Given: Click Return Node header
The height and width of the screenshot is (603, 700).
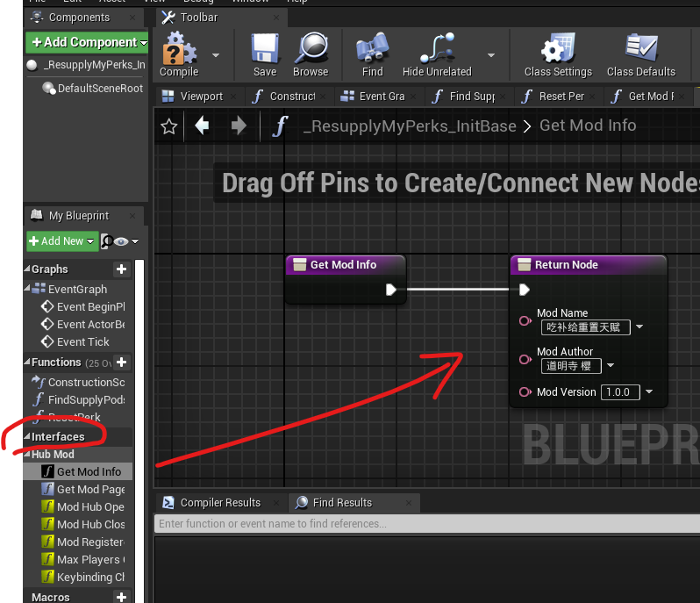Looking at the screenshot, I should [x=589, y=265].
